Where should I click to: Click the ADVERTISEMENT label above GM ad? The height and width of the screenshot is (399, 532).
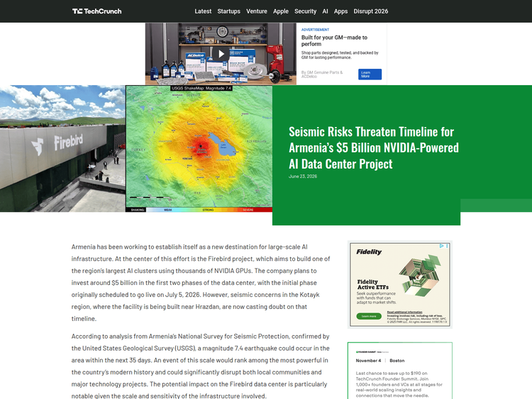(x=315, y=30)
